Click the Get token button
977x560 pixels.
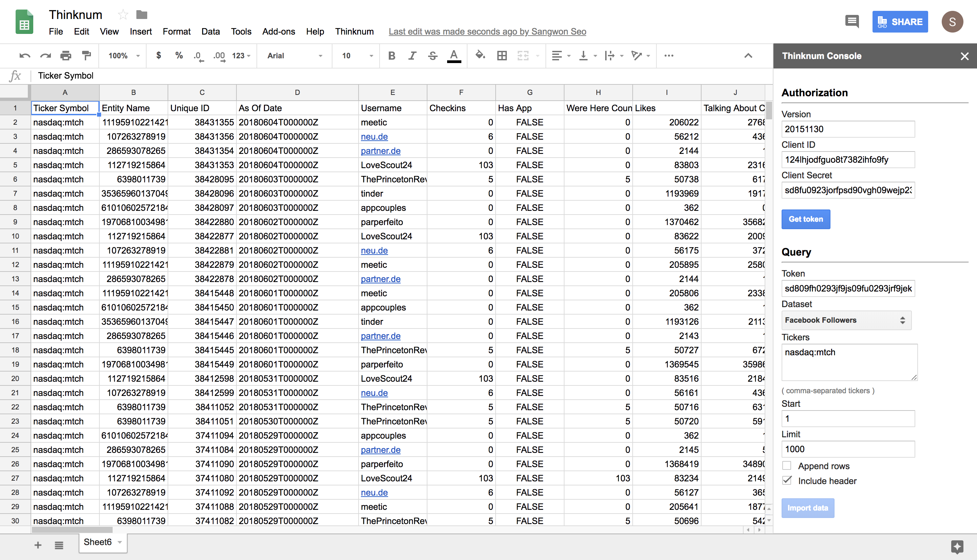[805, 219]
